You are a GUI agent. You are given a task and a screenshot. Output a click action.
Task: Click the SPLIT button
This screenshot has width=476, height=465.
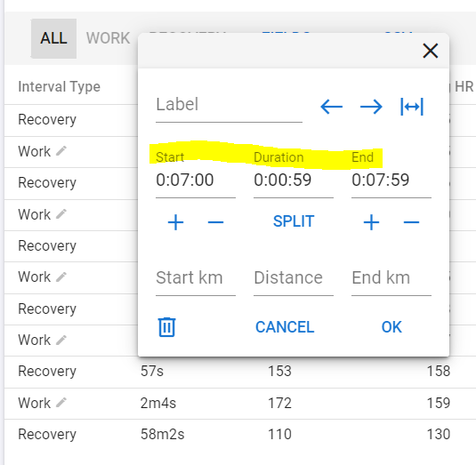click(x=294, y=221)
